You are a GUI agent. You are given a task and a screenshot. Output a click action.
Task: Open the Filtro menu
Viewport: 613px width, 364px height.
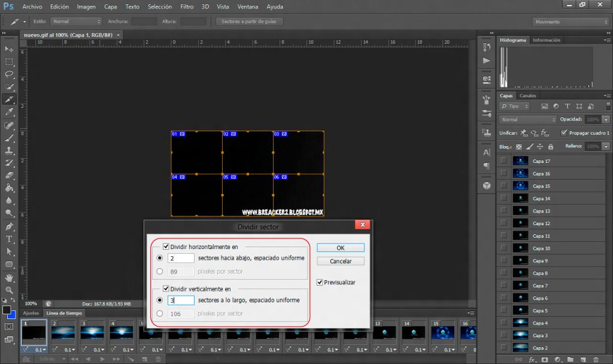click(187, 7)
